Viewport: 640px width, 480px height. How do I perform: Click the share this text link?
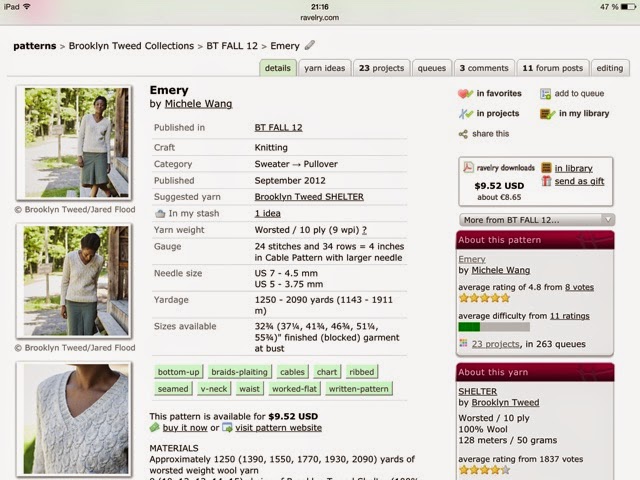(491, 134)
